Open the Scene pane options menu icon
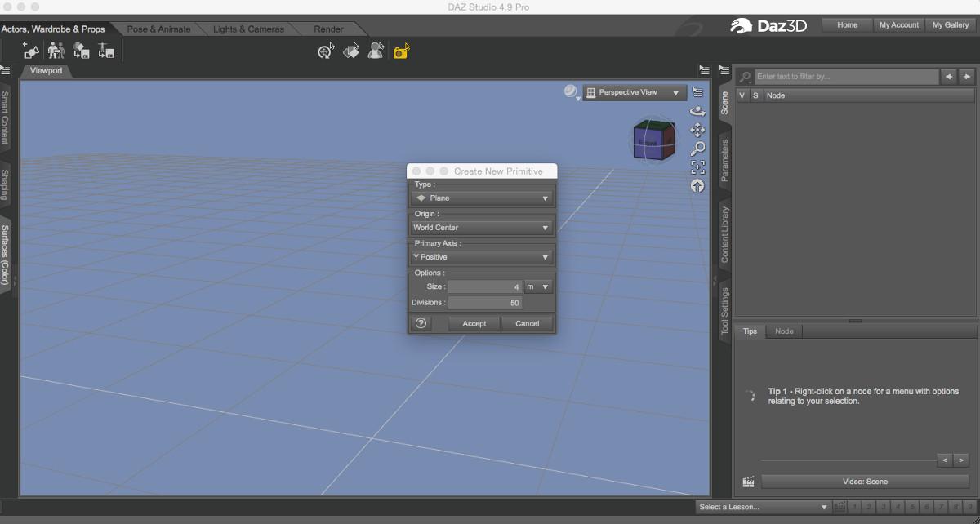This screenshot has height=524, width=980. pos(724,71)
